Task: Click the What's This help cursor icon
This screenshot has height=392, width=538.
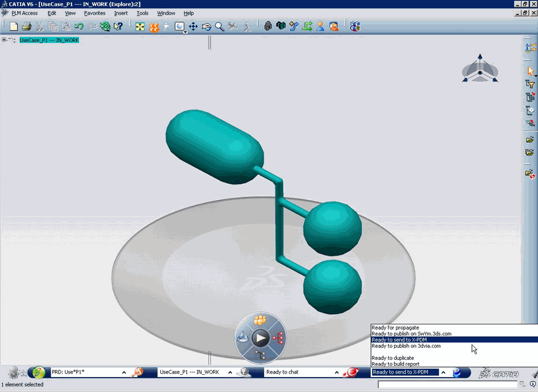Action: click(x=118, y=27)
